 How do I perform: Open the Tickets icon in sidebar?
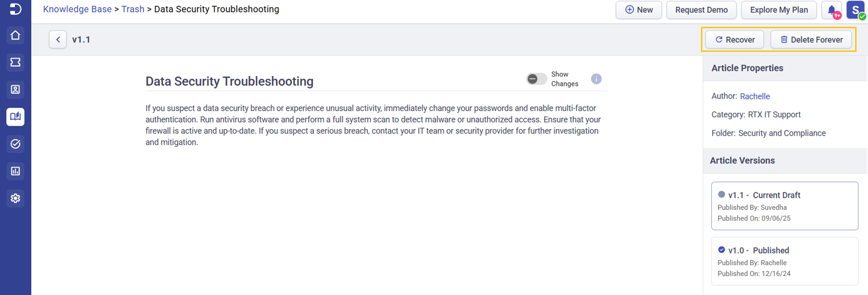[15, 62]
